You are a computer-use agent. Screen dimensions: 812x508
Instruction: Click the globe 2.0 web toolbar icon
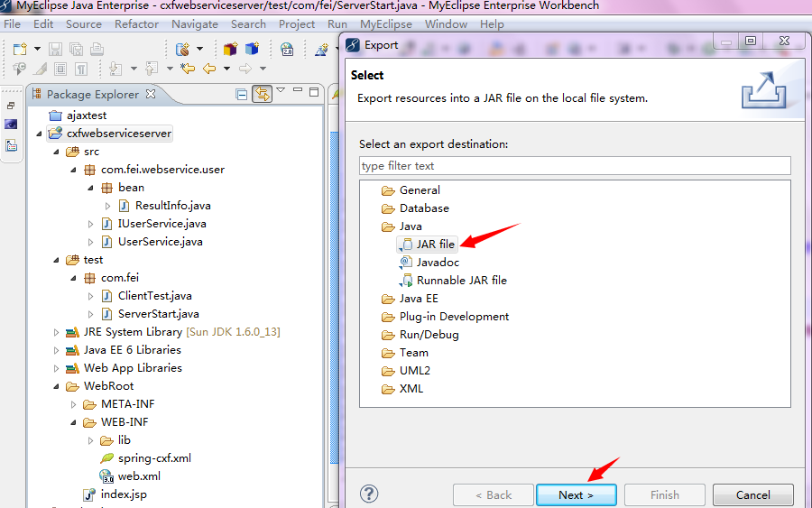(x=287, y=50)
